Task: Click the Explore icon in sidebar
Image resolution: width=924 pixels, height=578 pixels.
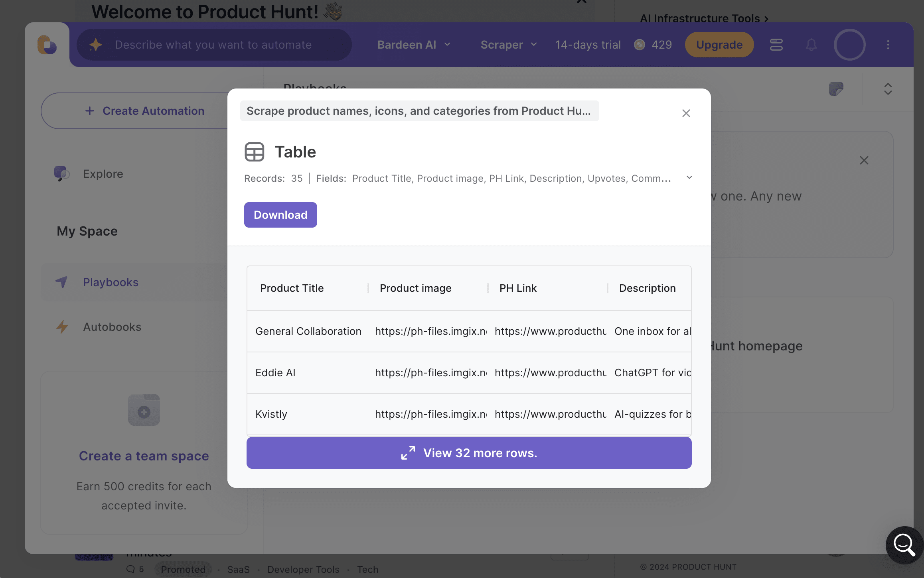Action: click(62, 174)
